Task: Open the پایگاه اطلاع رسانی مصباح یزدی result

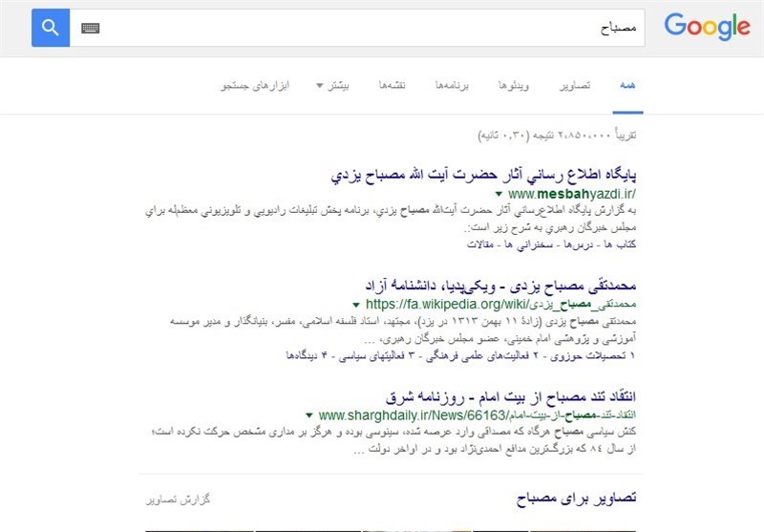Action: point(483,176)
